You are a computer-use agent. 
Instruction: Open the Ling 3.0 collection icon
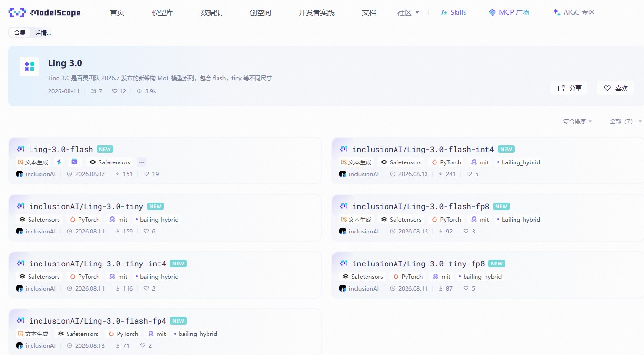coord(29,67)
